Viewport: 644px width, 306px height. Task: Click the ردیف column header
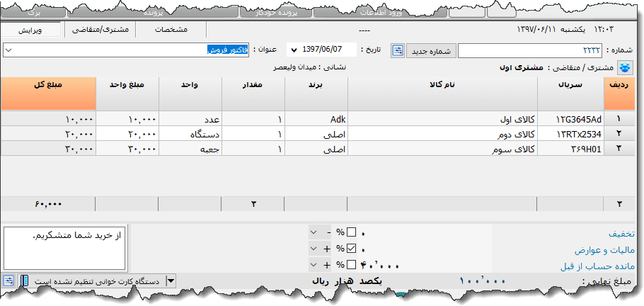[x=619, y=93]
